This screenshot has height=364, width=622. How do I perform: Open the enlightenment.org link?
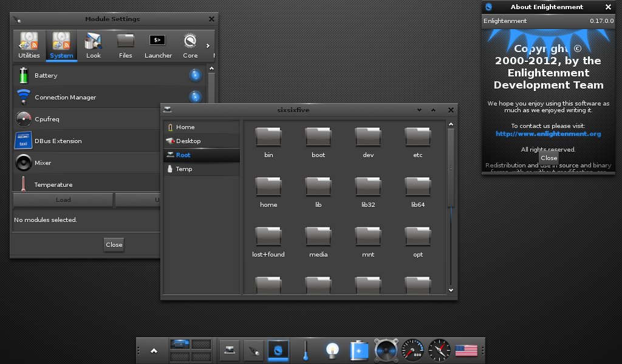pyautogui.click(x=549, y=134)
